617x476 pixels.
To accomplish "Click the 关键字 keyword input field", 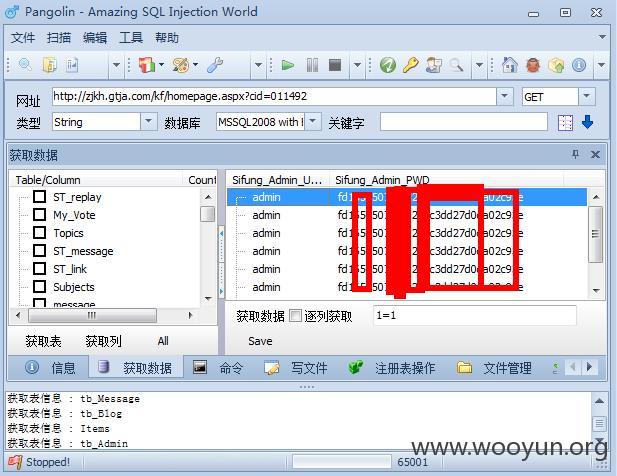I will click(x=464, y=122).
